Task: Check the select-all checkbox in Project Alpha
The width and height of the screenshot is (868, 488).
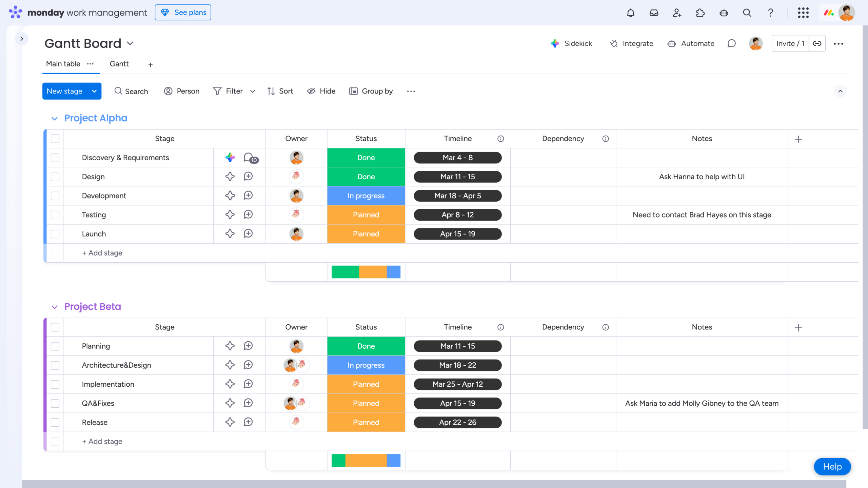Action: click(55, 139)
